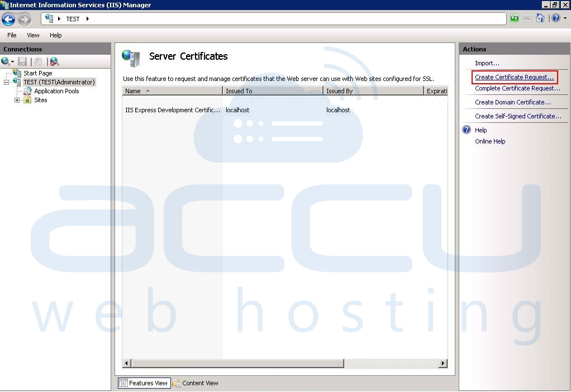Click the horizontal scrollbar thumb

pyautogui.click(x=237, y=364)
